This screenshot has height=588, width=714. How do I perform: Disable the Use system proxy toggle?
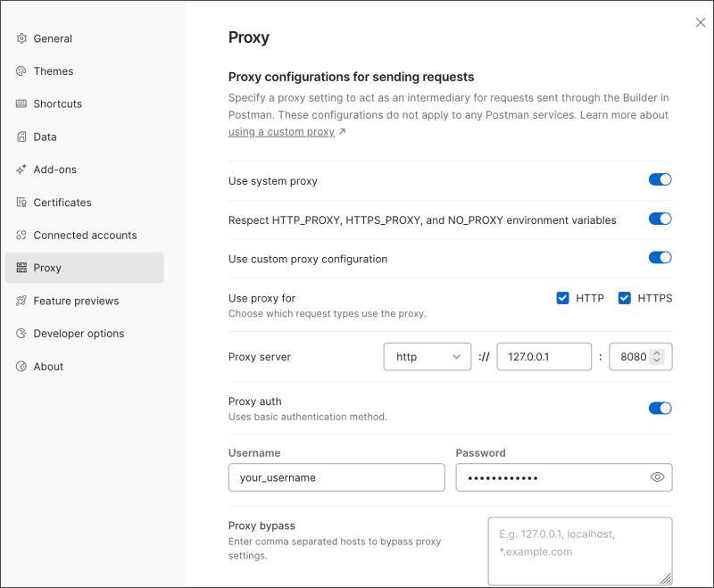(660, 180)
